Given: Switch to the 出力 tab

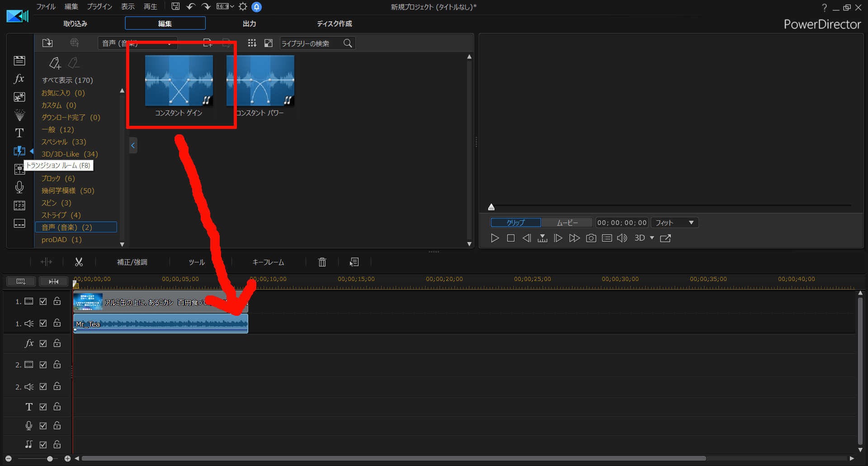Looking at the screenshot, I should point(249,24).
